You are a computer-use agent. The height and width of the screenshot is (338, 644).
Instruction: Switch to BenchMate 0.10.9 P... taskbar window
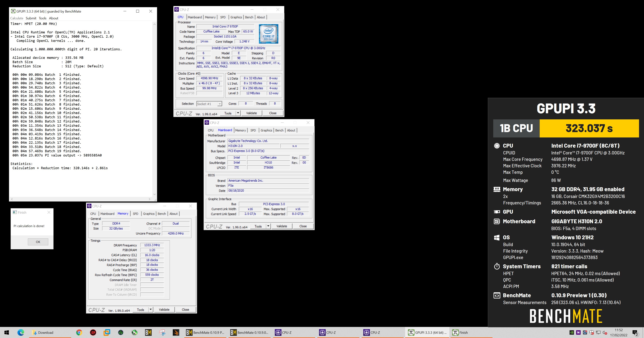click(x=206, y=332)
